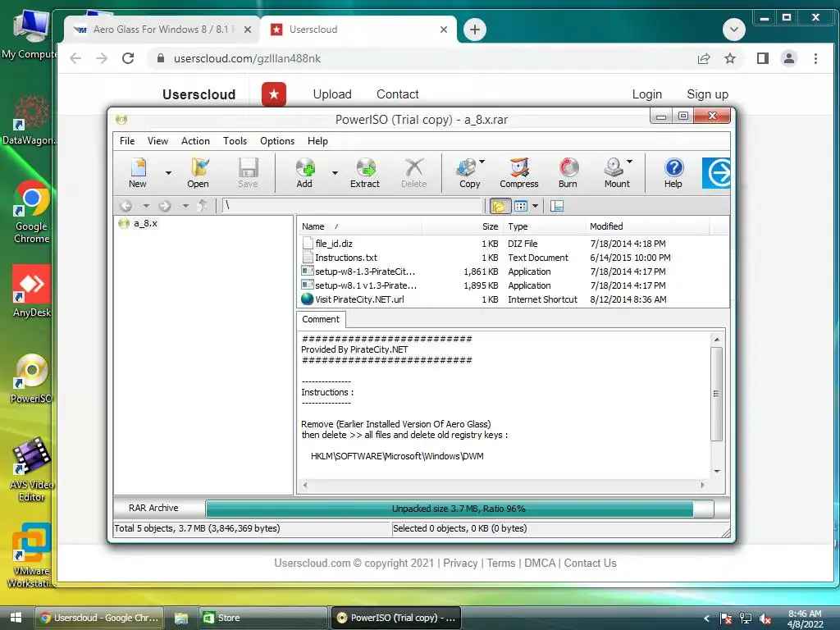This screenshot has width=840, height=630.
Task: Open the View menu
Action: click(x=157, y=141)
